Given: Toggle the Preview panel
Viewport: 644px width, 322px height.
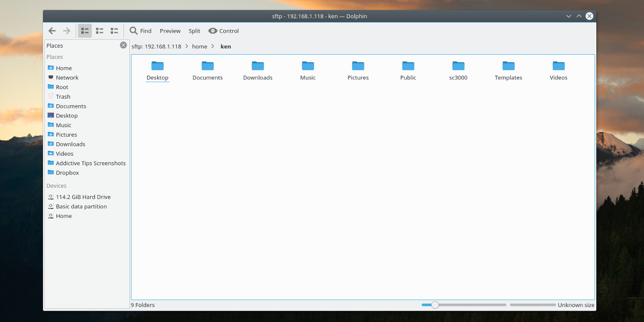Looking at the screenshot, I should pyautogui.click(x=170, y=31).
